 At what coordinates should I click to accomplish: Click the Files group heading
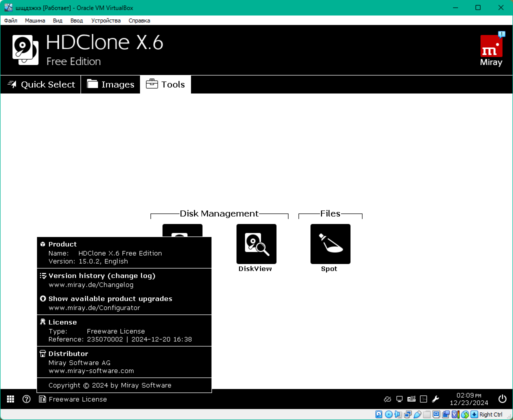point(330,213)
